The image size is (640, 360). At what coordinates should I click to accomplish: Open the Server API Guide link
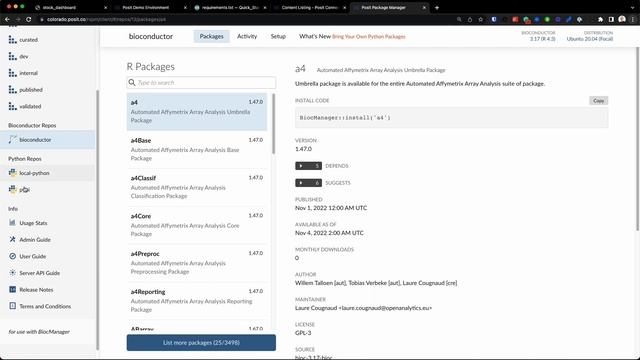click(40, 273)
